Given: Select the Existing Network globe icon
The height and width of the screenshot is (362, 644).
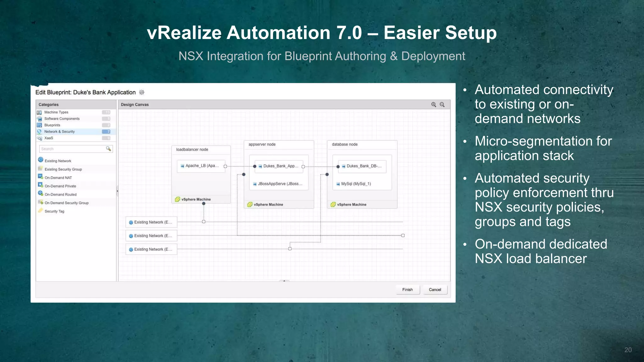Looking at the screenshot, I should click(41, 160).
